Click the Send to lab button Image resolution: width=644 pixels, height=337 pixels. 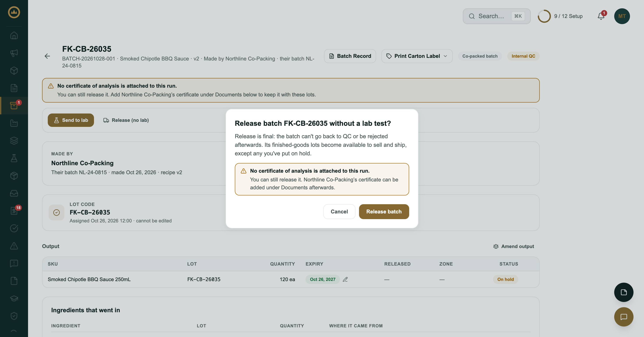coord(71,120)
